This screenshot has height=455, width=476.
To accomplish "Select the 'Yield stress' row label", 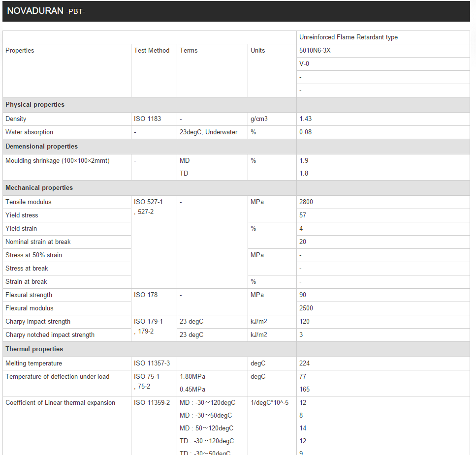I will pos(22,215).
